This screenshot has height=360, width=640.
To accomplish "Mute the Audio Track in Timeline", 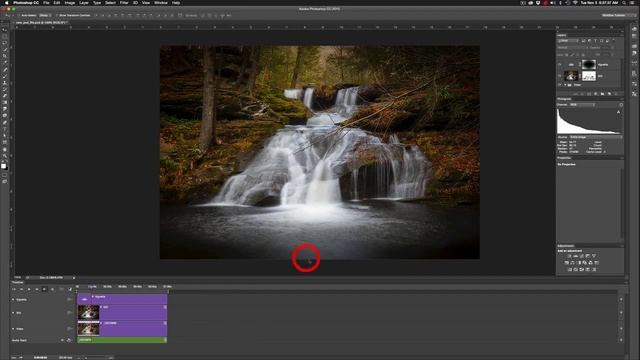I will click(x=62, y=340).
